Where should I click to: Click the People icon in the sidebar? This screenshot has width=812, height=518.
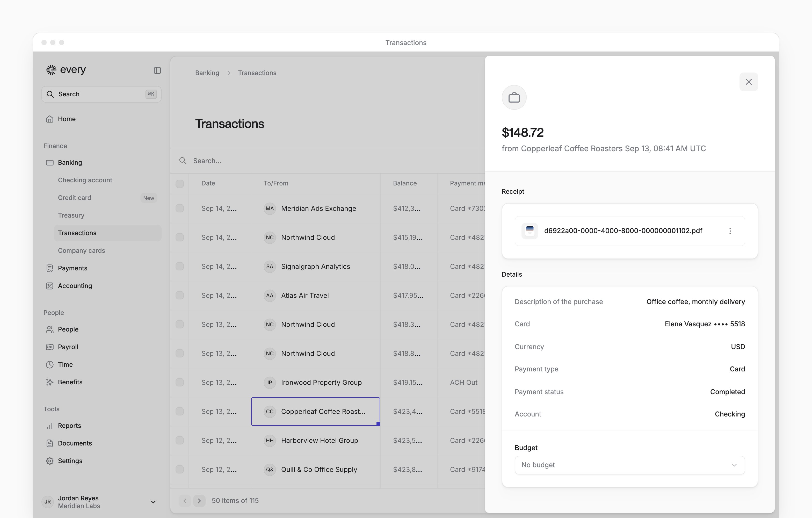coord(49,329)
